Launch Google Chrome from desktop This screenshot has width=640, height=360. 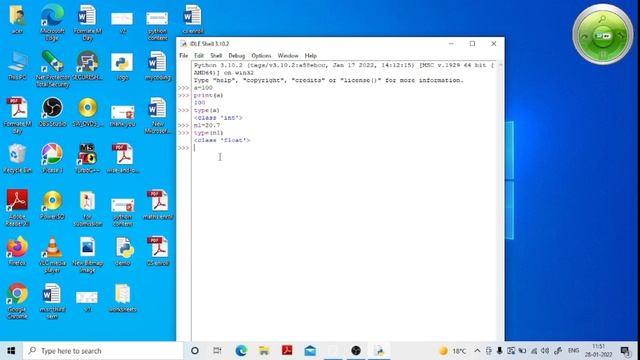click(x=17, y=301)
